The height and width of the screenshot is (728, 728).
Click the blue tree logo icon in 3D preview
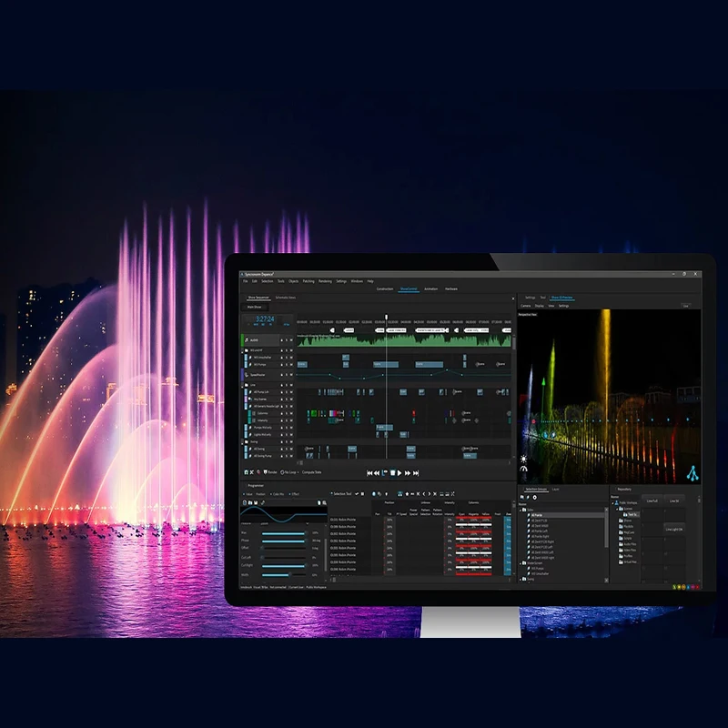tap(693, 473)
